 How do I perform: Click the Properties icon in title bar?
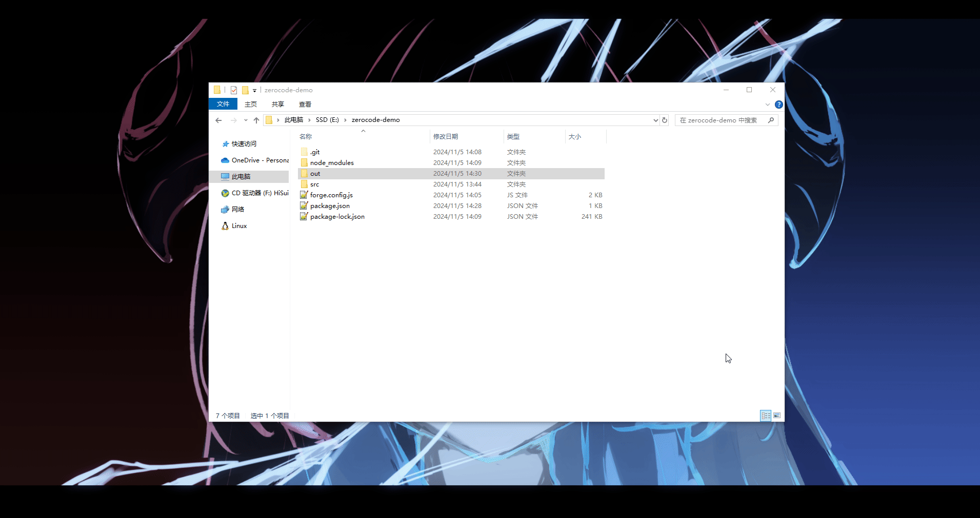234,90
